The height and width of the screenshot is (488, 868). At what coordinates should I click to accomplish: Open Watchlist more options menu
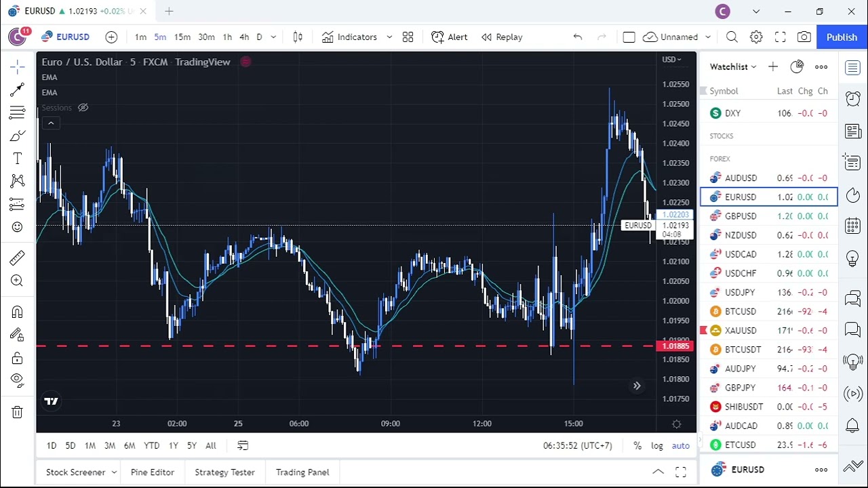point(821,66)
